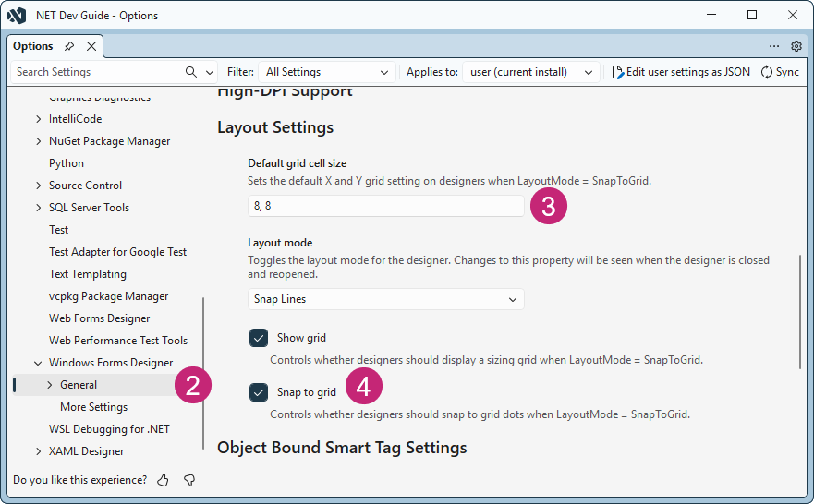Click the thumbs up feedback icon
This screenshot has height=504, width=814.
tap(163, 480)
